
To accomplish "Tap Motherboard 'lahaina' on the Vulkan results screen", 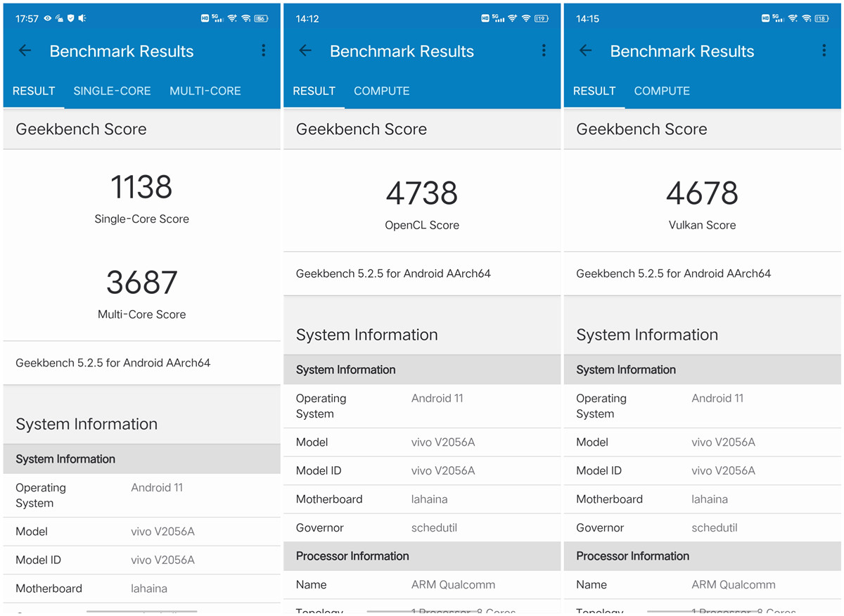I will tap(710, 499).
